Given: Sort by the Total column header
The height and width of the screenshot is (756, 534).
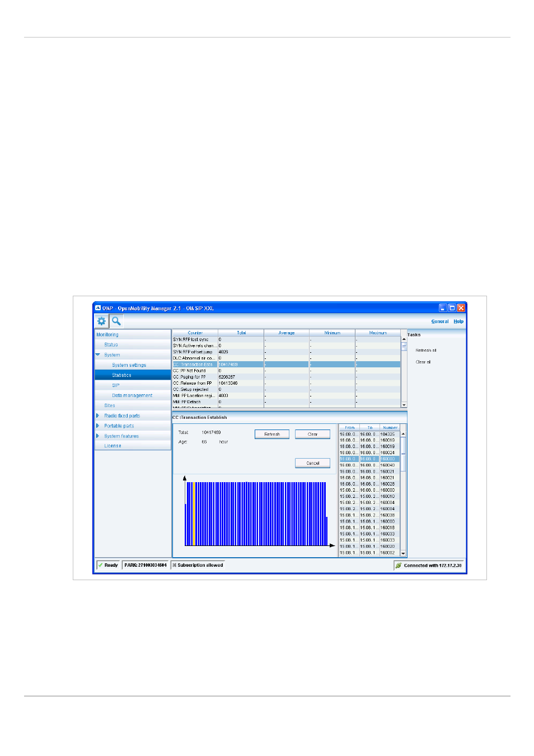Looking at the screenshot, I should [241, 333].
